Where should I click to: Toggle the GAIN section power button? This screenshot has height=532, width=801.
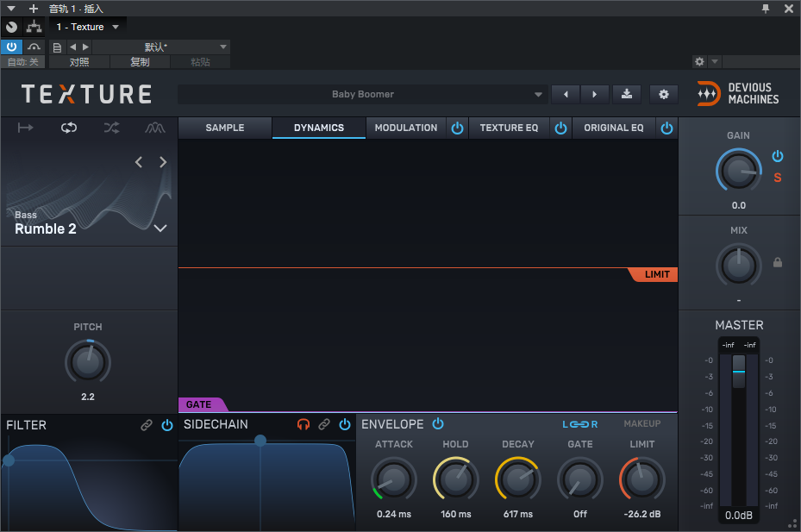[778, 156]
